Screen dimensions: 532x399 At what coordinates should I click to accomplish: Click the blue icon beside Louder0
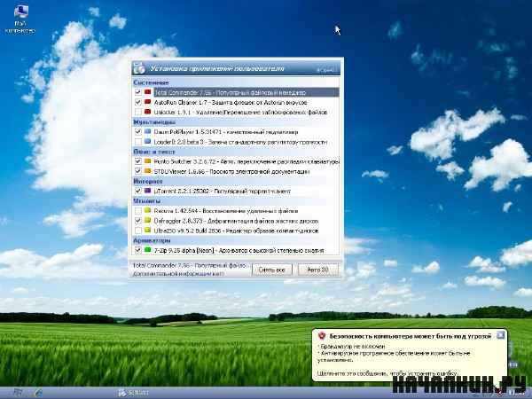click(x=147, y=141)
